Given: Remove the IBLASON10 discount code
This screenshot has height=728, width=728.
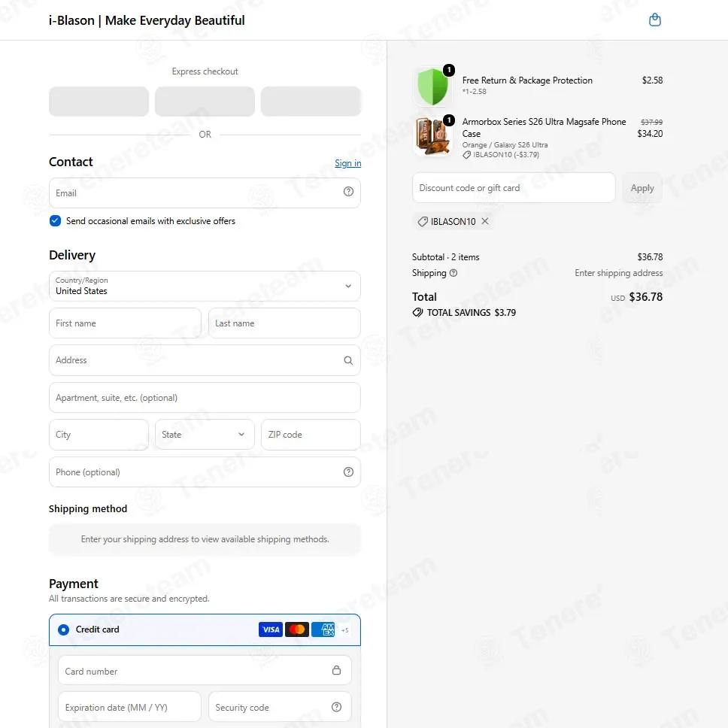Looking at the screenshot, I should 485,221.
